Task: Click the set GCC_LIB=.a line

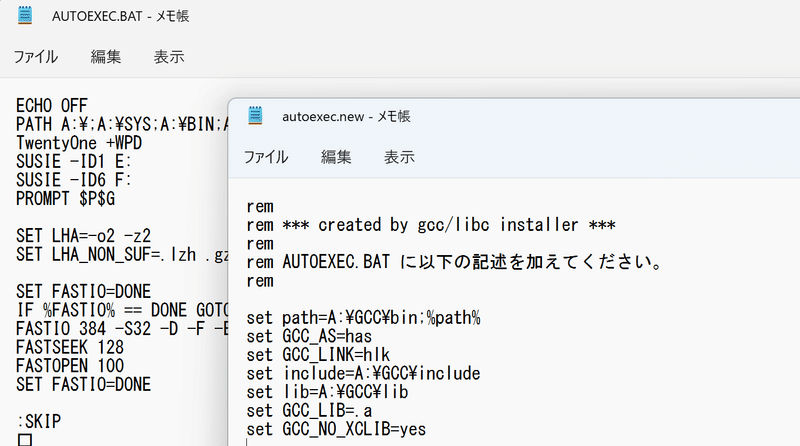Action: [309, 411]
